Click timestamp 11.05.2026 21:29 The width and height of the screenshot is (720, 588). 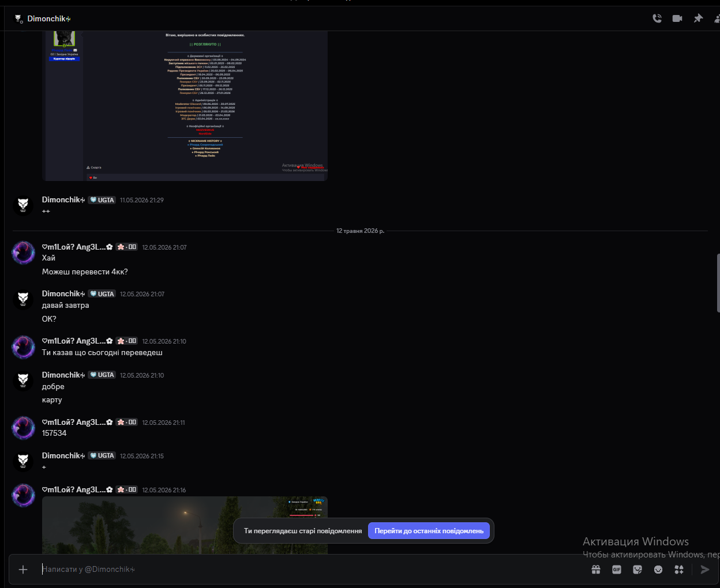click(x=142, y=200)
